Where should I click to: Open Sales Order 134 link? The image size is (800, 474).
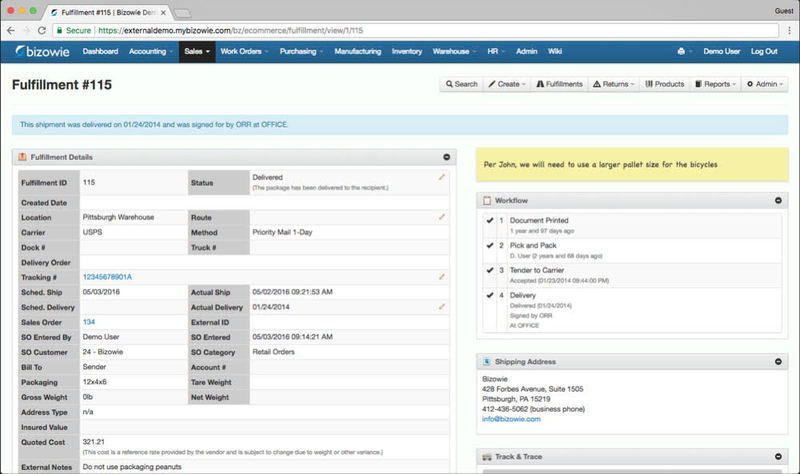89,322
